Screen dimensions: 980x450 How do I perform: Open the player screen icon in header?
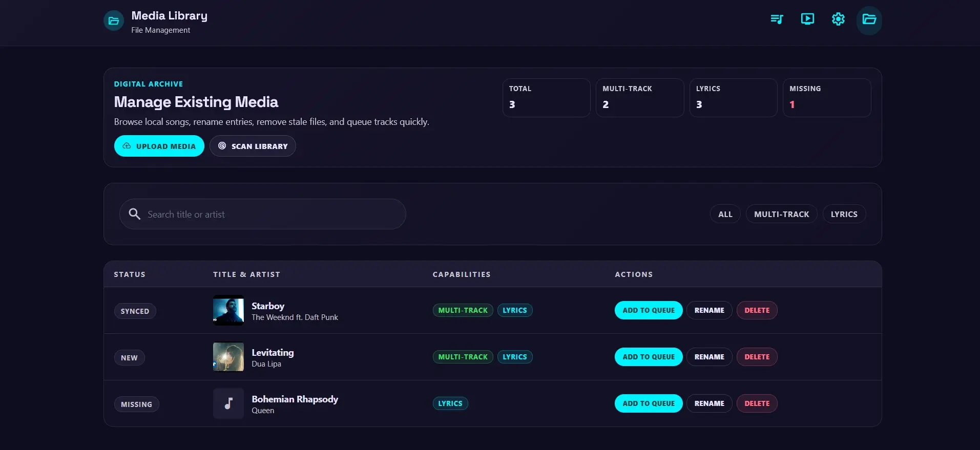(807, 19)
